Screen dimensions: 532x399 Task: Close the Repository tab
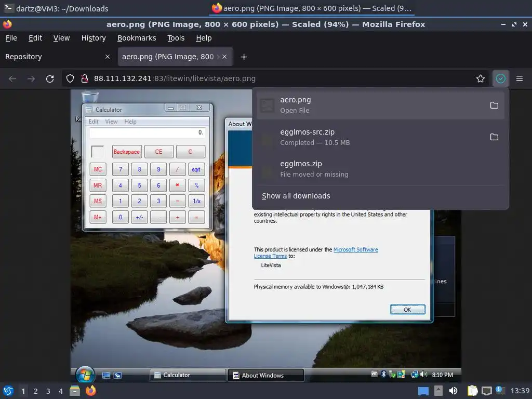[107, 57]
